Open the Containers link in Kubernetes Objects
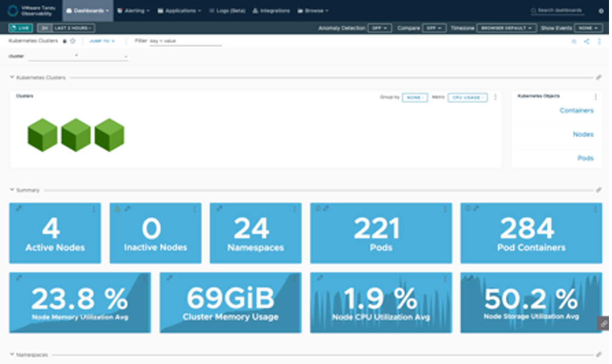The width and height of the screenshot is (612, 364). click(x=576, y=111)
